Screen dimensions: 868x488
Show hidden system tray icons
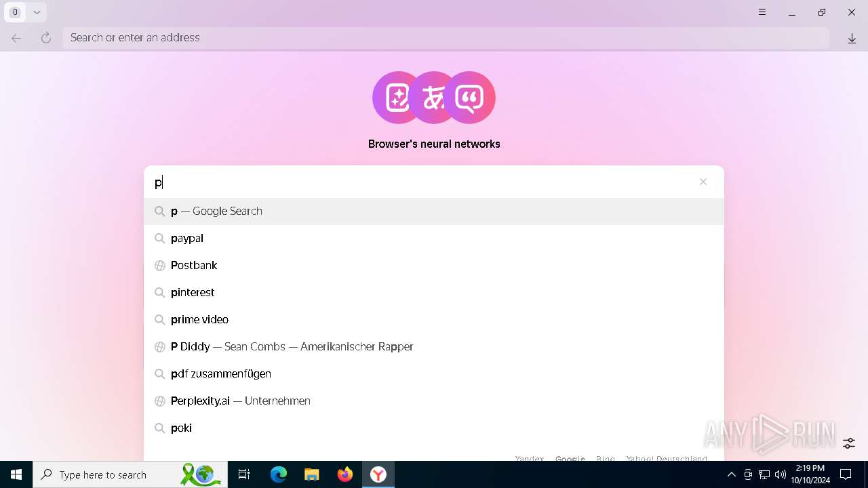[731, 474]
